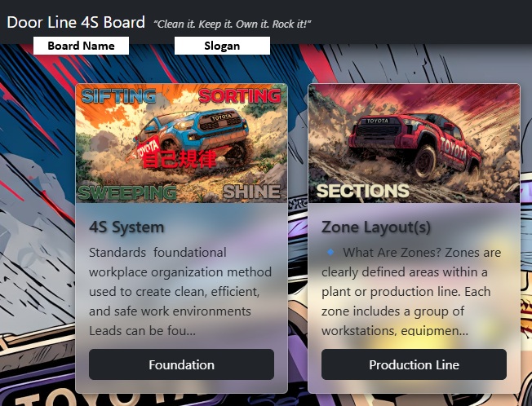Open the Zone Layout(s) card heading
Image resolution: width=532 pixels, height=406 pixels.
(x=376, y=227)
